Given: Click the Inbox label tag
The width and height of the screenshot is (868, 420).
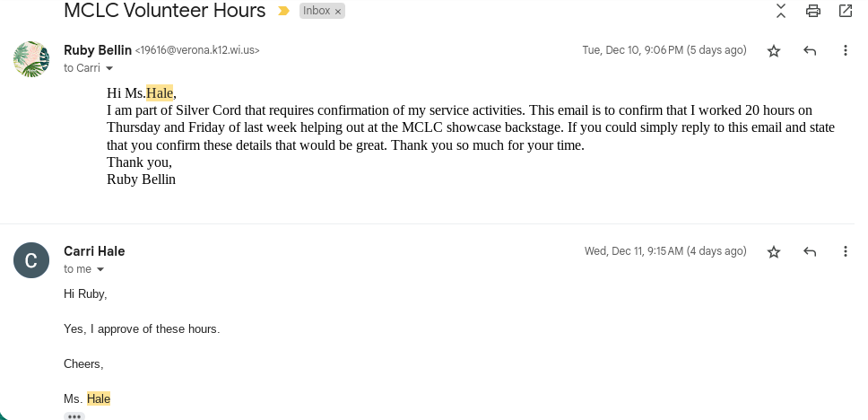Looking at the screenshot, I should tap(317, 11).
